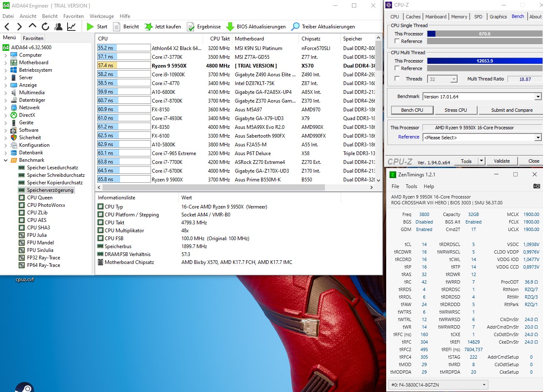Open the Datei menu
The image size is (543, 392).
point(8,16)
